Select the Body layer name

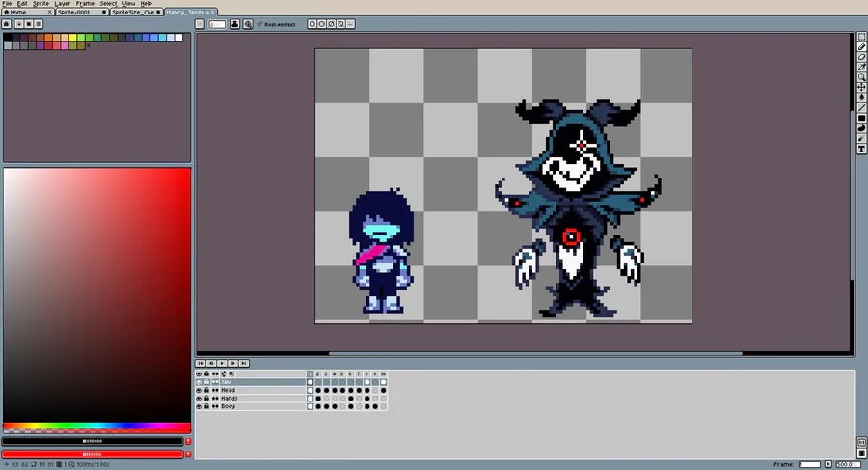tap(228, 407)
